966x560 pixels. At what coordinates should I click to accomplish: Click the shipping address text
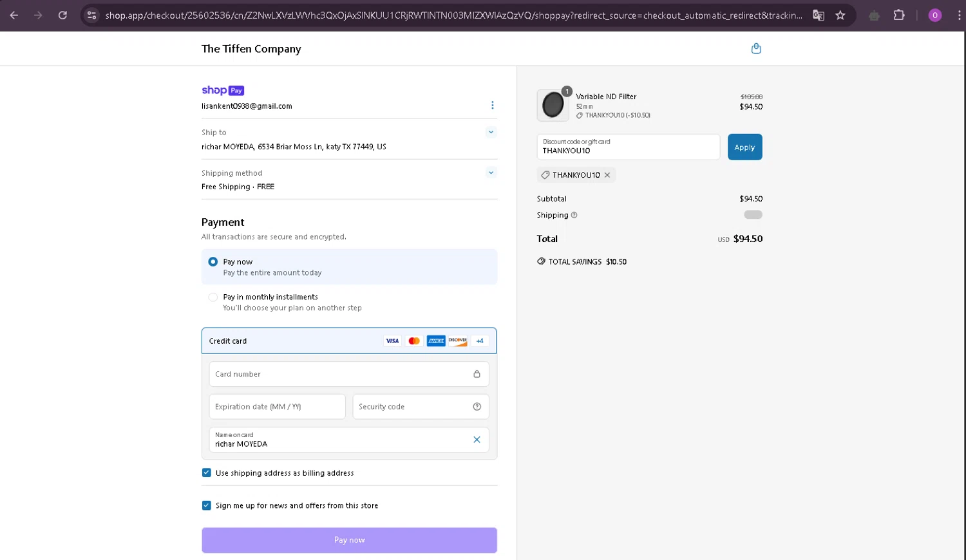pos(294,147)
